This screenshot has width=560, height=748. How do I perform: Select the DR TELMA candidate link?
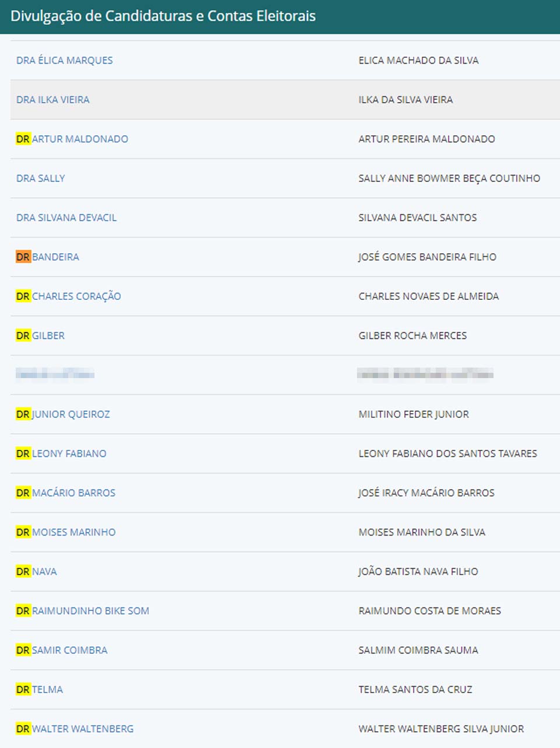click(x=39, y=690)
